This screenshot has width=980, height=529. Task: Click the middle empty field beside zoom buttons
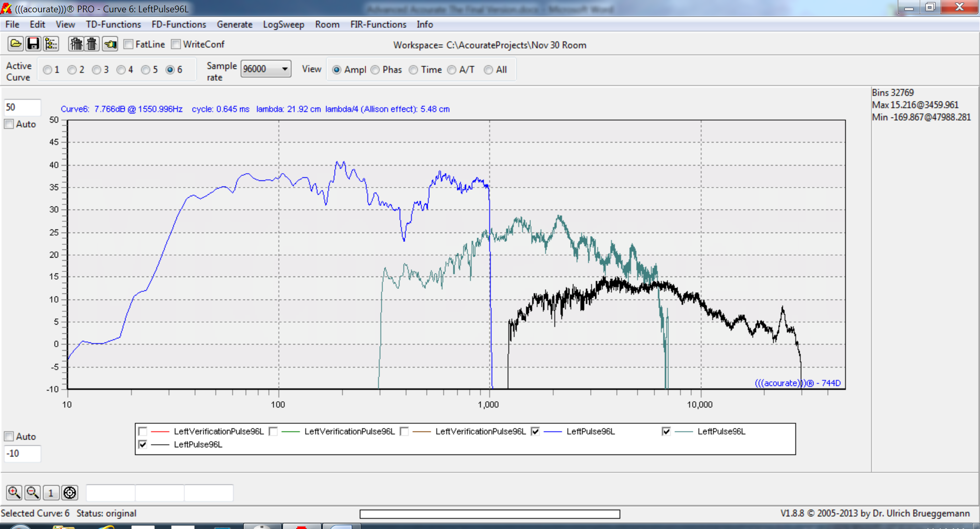[x=159, y=493]
